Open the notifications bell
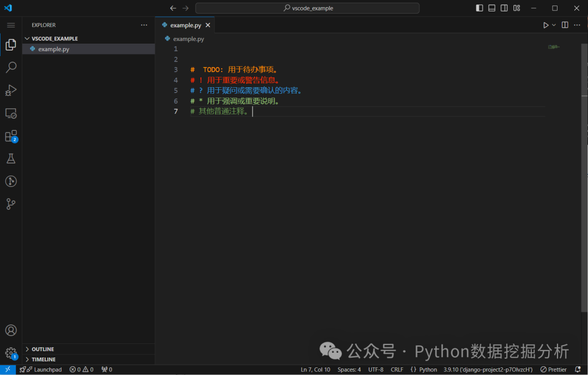 [x=578, y=370]
